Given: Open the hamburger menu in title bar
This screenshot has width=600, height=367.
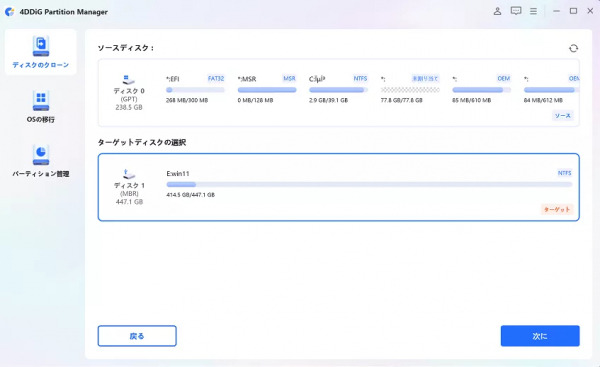Looking at the screenshot, I should (x=533, y=11).
